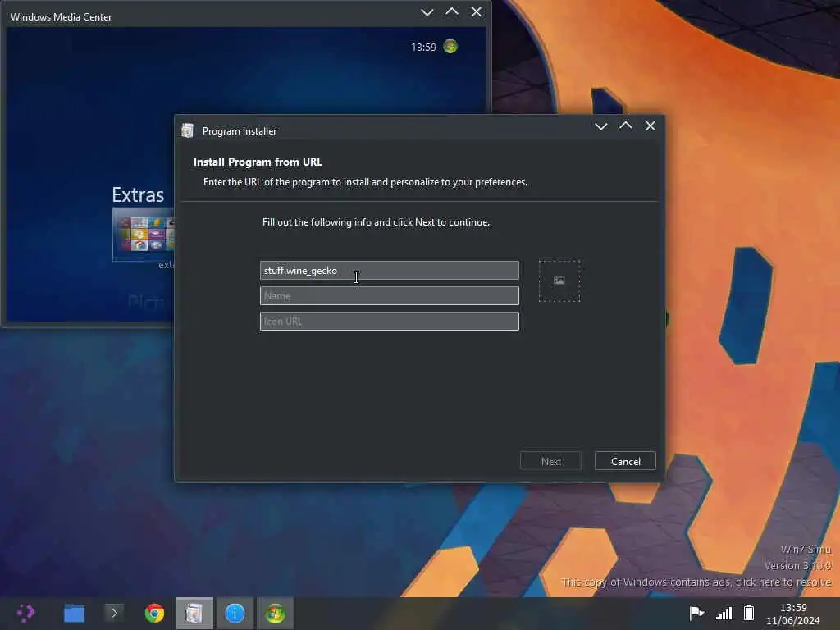Open the file manager folder in taskbar
The image size is (840, 630).
coord(74,614)
